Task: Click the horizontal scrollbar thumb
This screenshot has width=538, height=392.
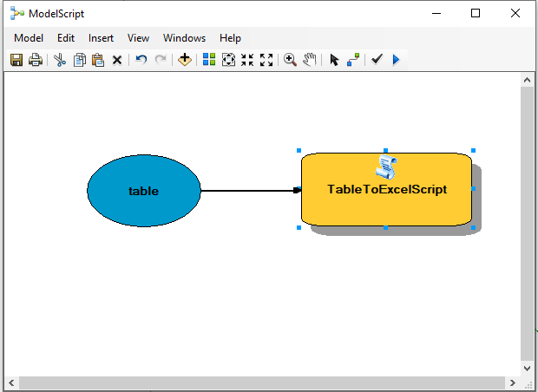Action: pos(262,382)
